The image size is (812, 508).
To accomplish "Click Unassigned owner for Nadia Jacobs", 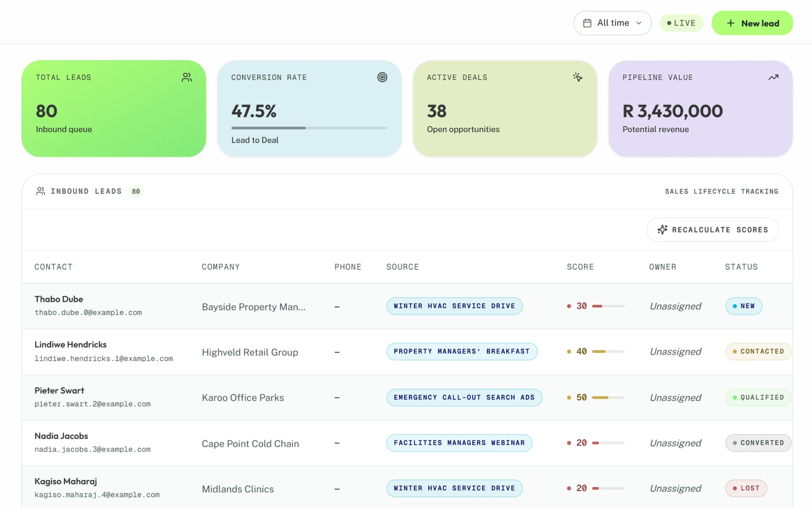I will click(676, 443).
